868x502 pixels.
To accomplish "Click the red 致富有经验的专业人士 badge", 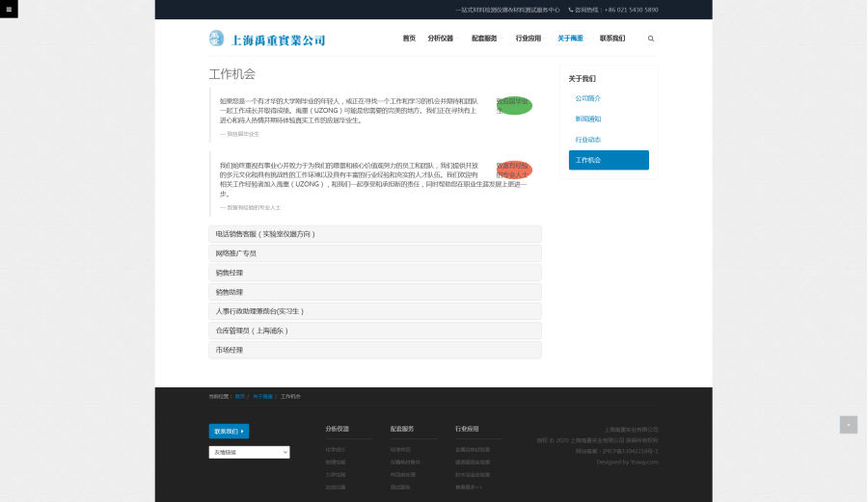I will 514,170.
